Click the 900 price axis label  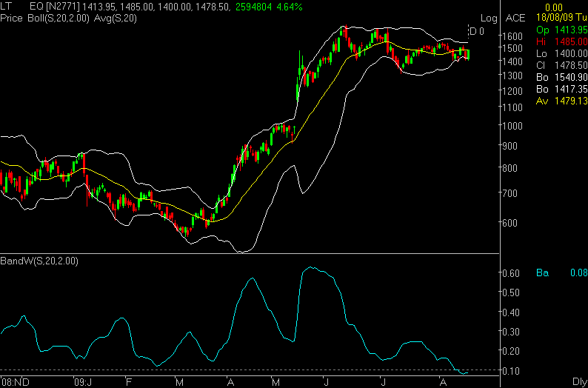click(x=511, y=146)
